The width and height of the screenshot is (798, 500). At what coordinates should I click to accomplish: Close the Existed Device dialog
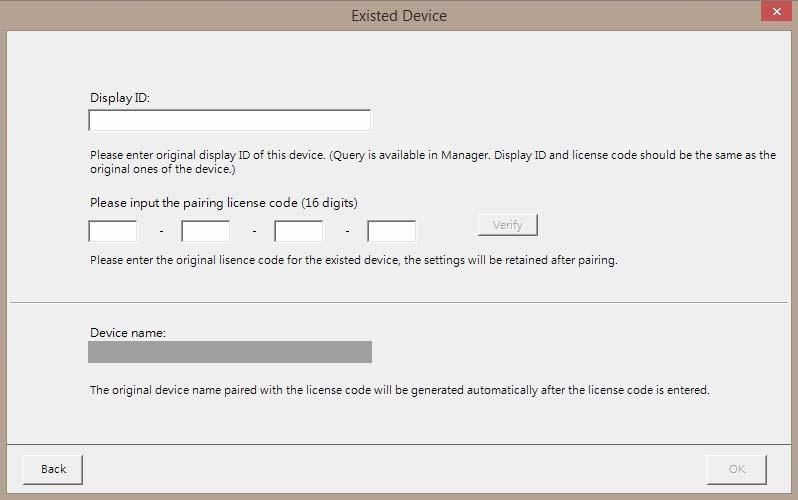tap(776, 11)
